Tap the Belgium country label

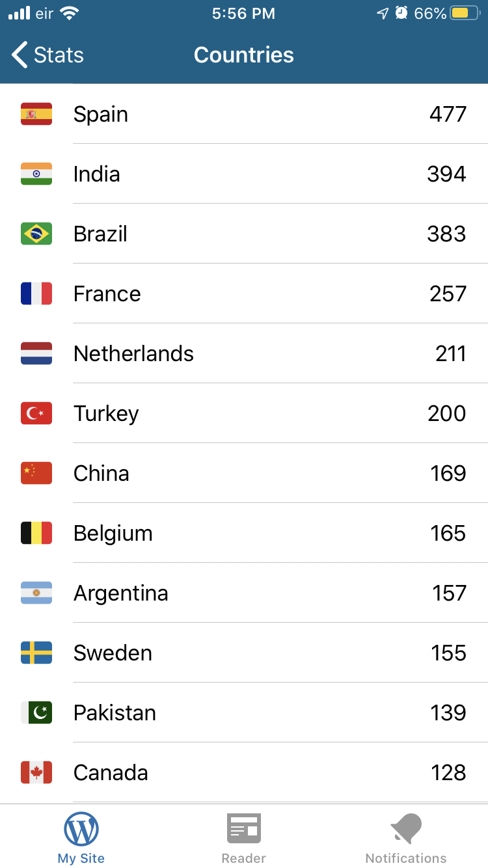coord(113,534)
